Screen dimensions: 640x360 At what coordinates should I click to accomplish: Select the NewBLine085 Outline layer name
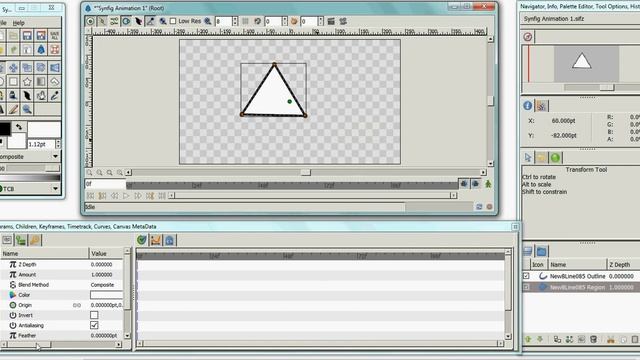[577, 276]
